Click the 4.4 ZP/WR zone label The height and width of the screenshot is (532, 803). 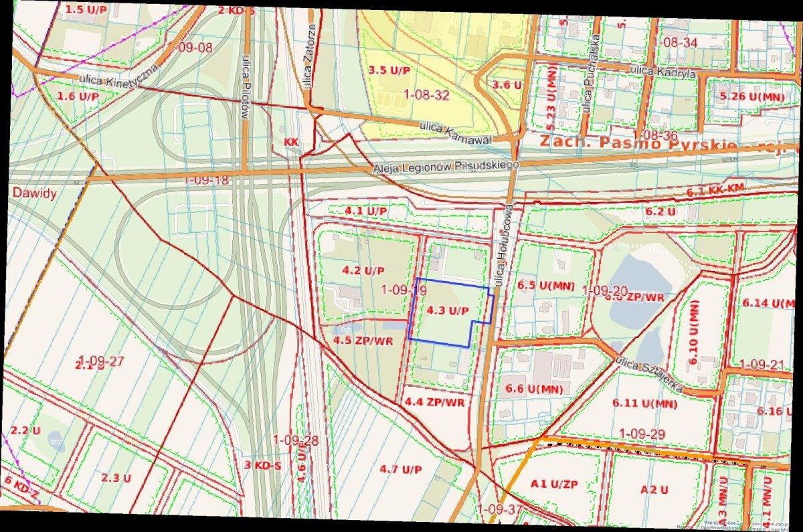434,402
